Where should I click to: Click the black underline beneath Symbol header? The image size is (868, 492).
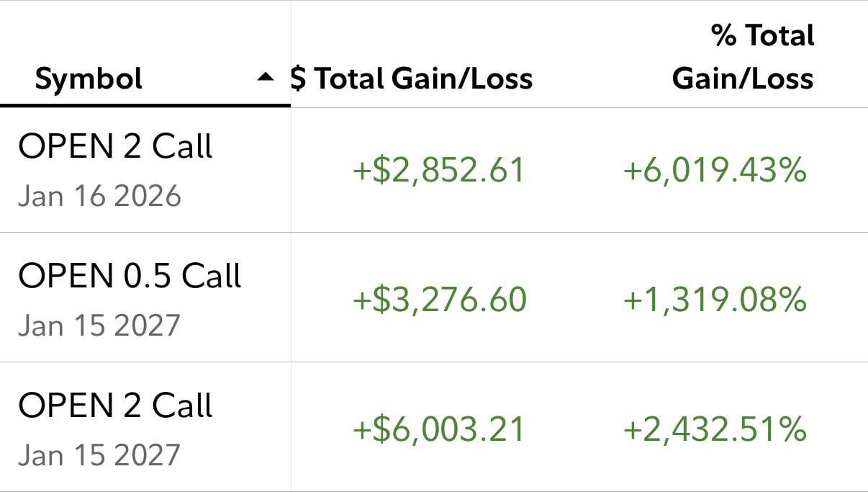(145, 106)
